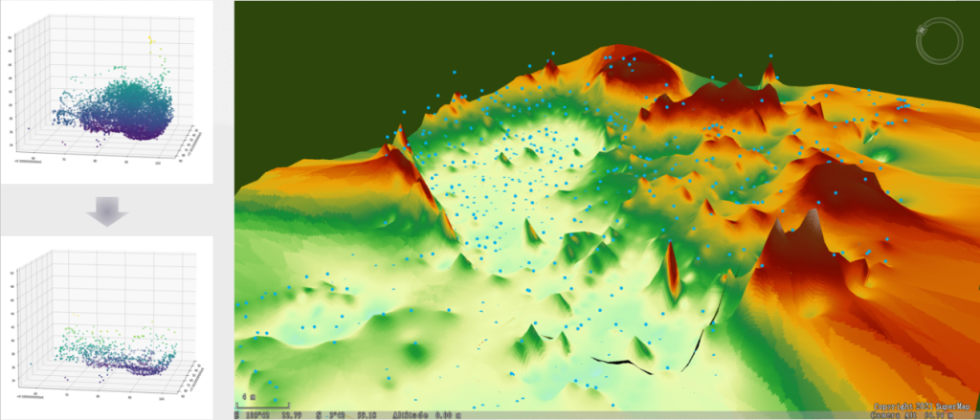This screenshot has height=420, width=980.
Task: Click the black crack line on the terrain
Action: [622, 362]
